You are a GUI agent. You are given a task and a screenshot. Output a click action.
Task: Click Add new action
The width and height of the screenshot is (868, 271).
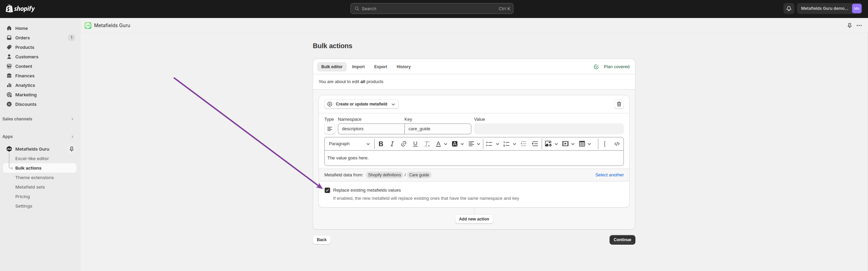point(474,219)
